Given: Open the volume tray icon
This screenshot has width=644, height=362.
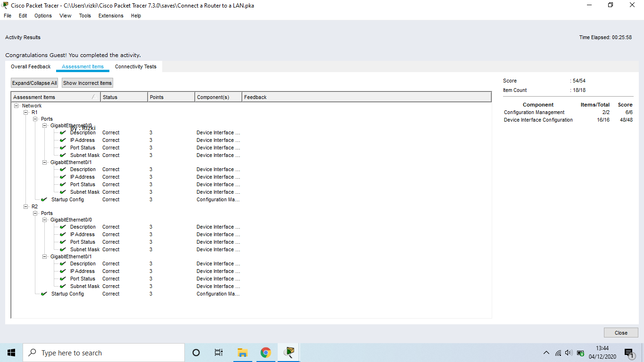Looking at the screenshot, I should click(569, 353).
